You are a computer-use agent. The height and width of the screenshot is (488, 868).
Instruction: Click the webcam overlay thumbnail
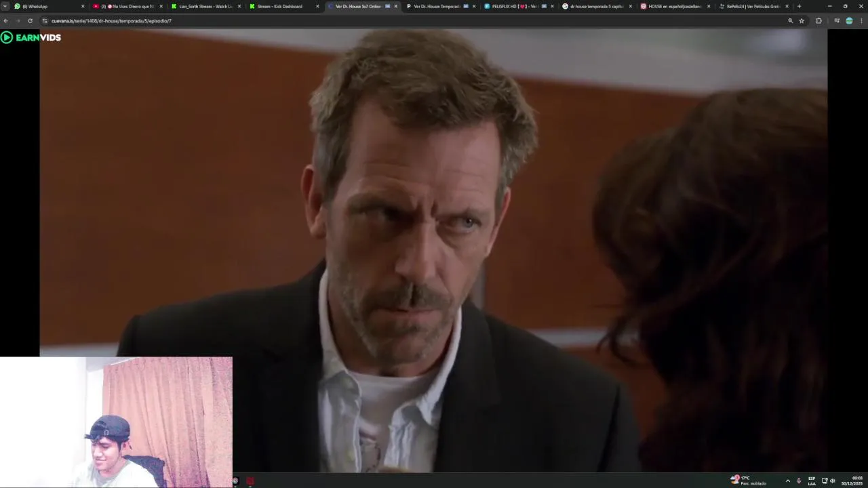(x=116, y=422)
